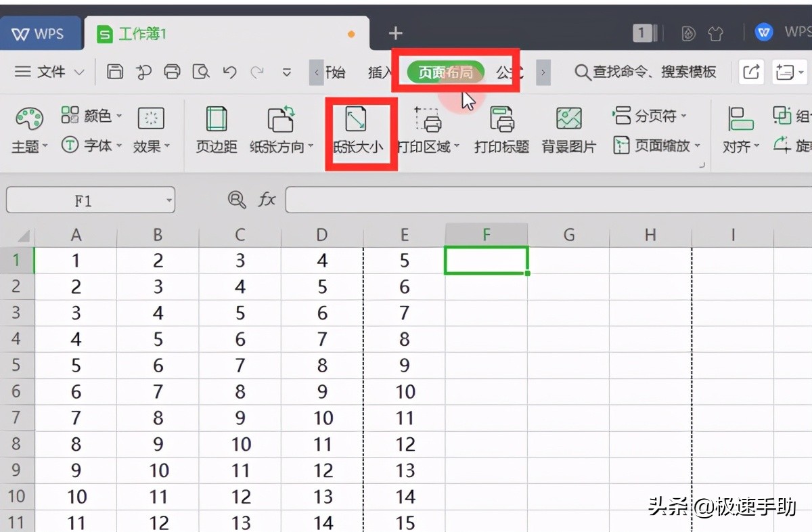Open 字体 (Fonts) theme option
The height and width of the screenshot is (532, 812).
pyautogui.click(x=91, y=145)
